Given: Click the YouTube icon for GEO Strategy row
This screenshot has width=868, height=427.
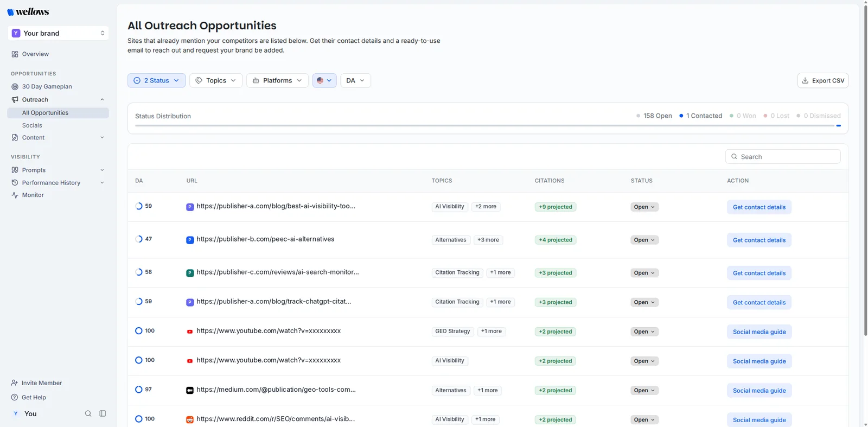Looking at the screenshot, I should point(190,332).
